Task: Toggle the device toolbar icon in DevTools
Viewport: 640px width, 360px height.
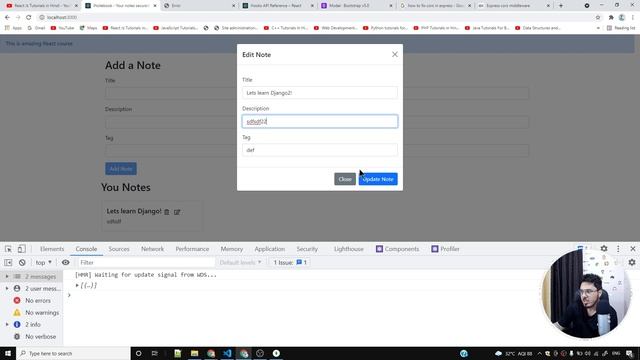Action: click(21, 249)
